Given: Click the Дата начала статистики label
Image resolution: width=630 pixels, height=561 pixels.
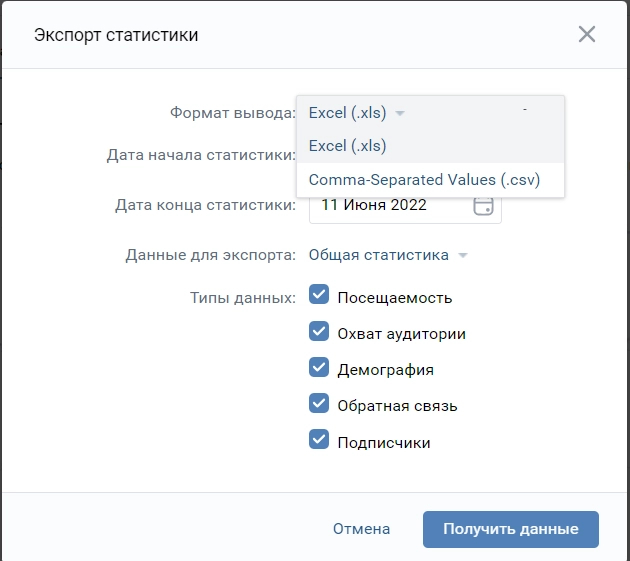Looking at the screenshot, I should tap(201, 155).
